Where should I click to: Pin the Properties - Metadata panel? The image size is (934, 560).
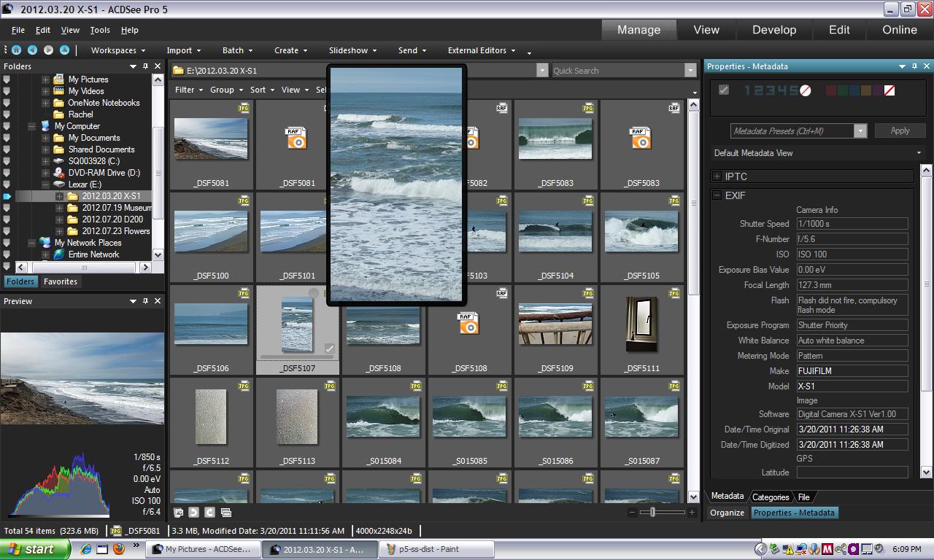pyautogui.click(x=914, y=66)
